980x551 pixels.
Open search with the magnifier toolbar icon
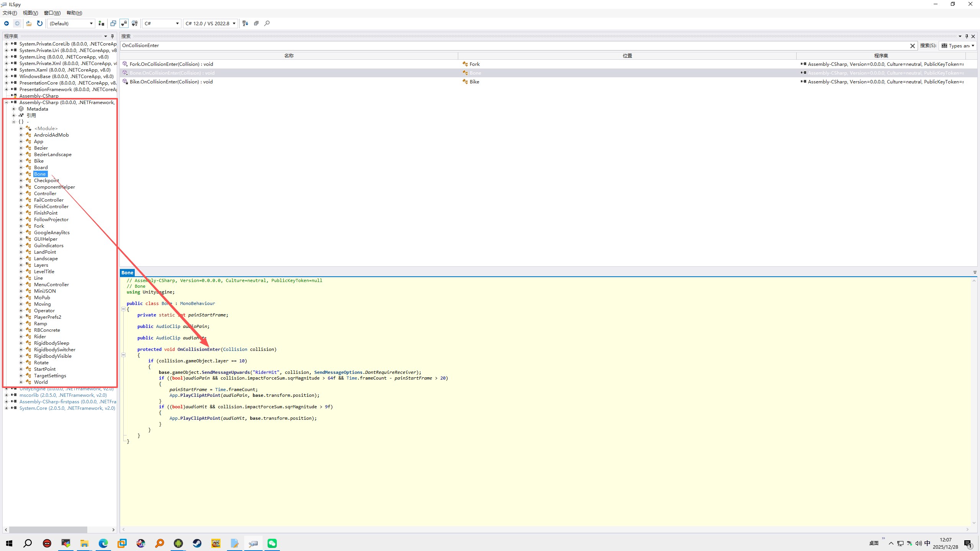(x=267, y=23)
